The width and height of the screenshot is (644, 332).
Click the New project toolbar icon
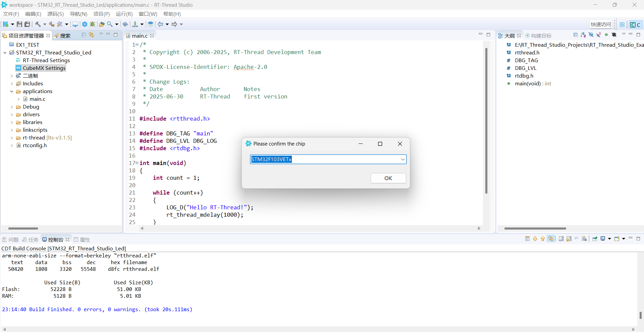click(6, 24)
